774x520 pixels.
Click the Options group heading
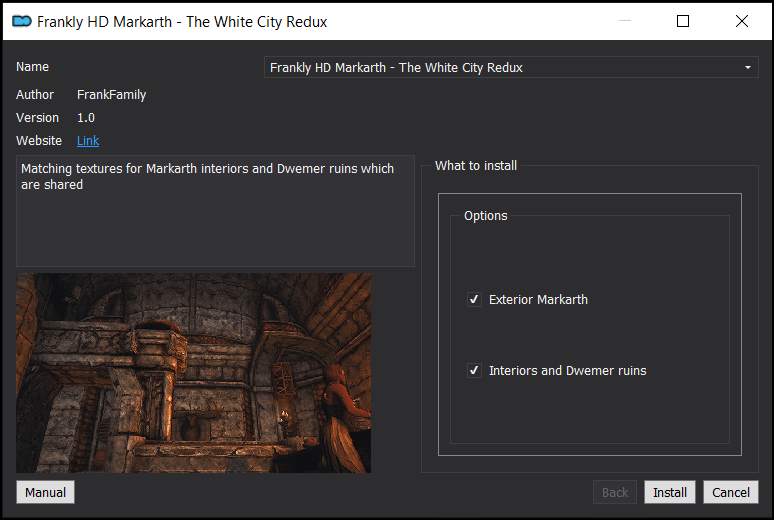click(486, 216)
